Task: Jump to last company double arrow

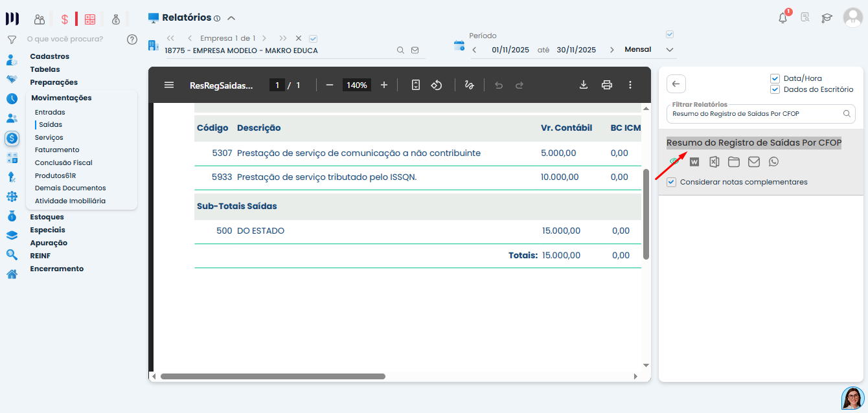Action: tap(283, 38)
